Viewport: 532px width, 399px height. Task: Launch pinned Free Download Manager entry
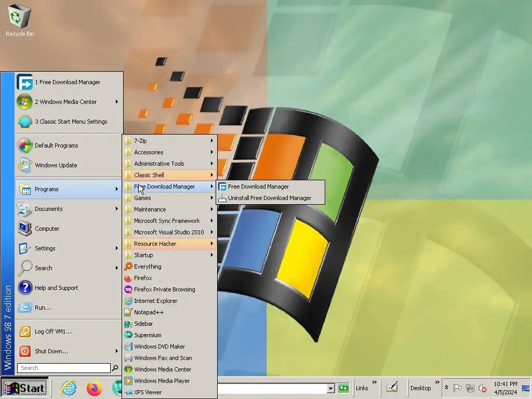[69, 82]
